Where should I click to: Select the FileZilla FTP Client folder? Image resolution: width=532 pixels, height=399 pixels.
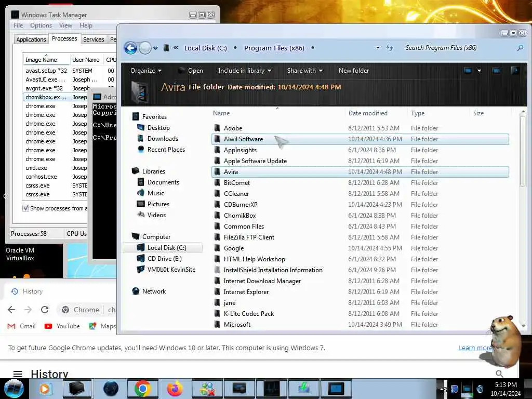360,237
